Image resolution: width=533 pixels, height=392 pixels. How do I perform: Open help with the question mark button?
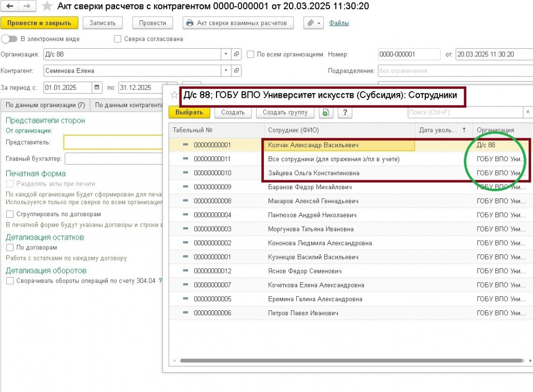click(345, 112)
